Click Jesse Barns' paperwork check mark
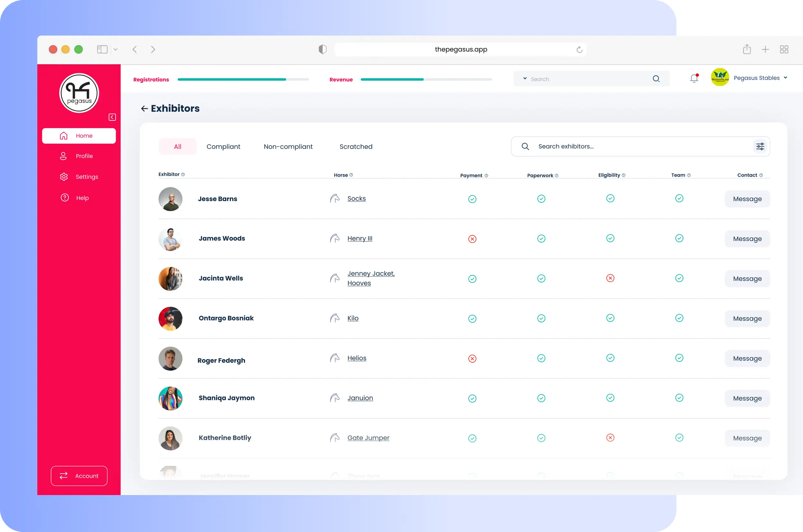Screen dimensions: 803x532 pyautogui.click(x=542, y=199)
